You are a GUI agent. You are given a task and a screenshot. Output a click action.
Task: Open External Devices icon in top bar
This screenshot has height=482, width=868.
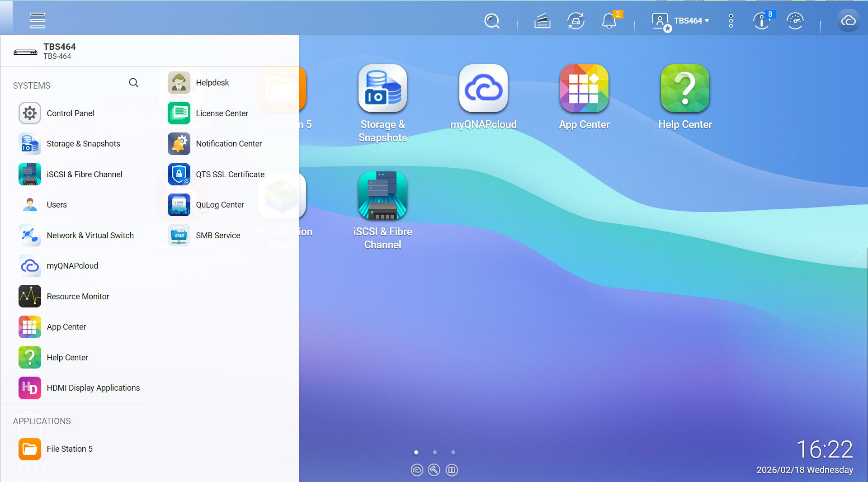(576, 21)
